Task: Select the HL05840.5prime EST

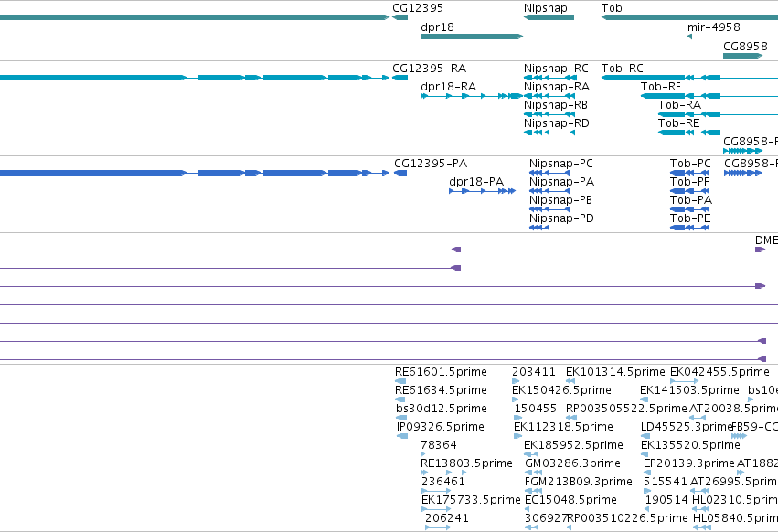Action: pyautogui.click(x=701, y=527)
